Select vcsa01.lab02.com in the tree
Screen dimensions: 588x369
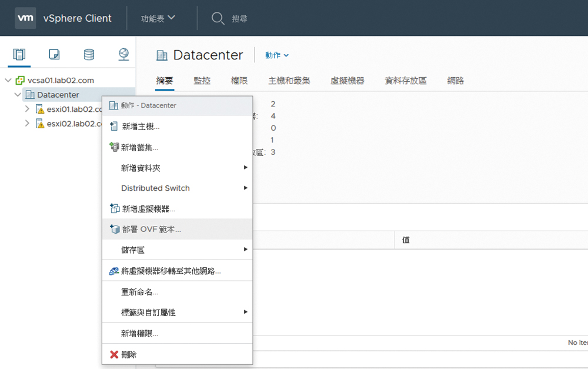pyautogui.click(x=61, y=80)
